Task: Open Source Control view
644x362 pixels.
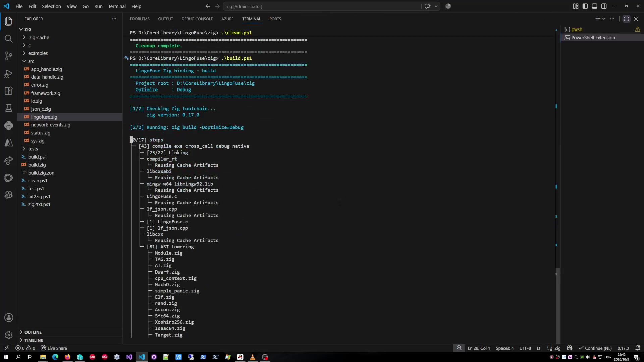Action: tap(9, 56)
